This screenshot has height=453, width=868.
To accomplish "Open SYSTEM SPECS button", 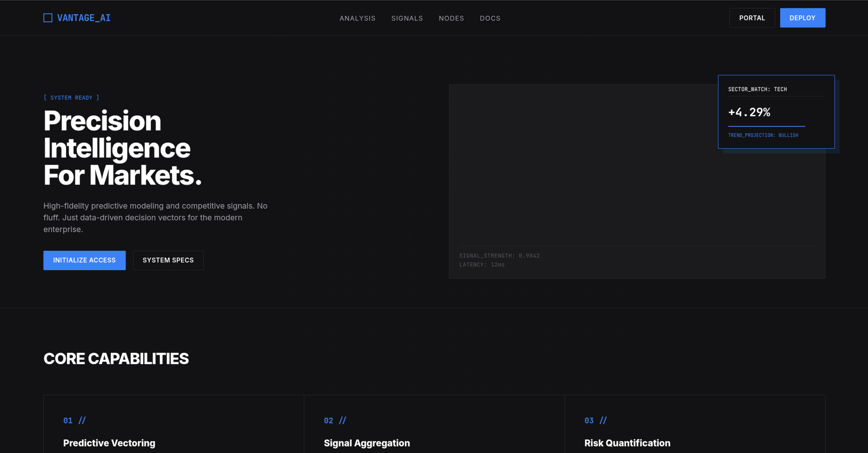I will [x=168, y=260].
